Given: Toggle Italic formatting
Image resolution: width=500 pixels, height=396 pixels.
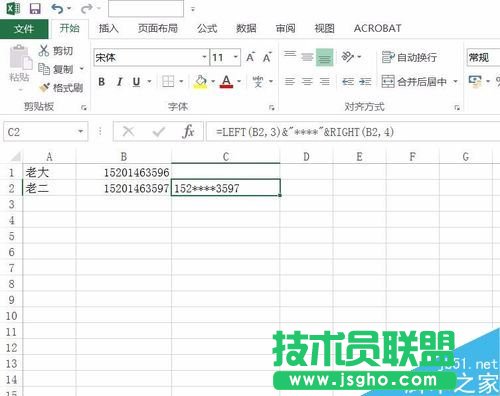Looking at the screenshot, I should click(x=119, y=82).
